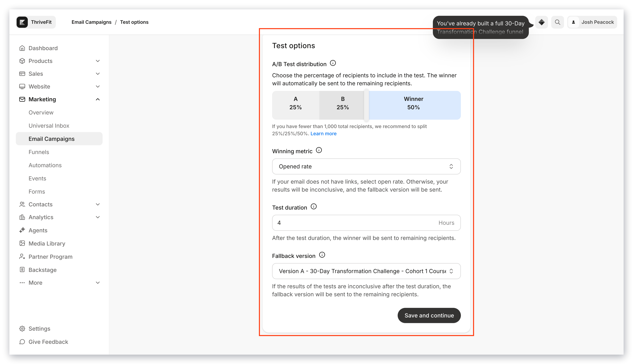Click the Settings gear icon
The height and width of the screenshot is (364, 633).
pyautogui.click(x=22, y=328)
